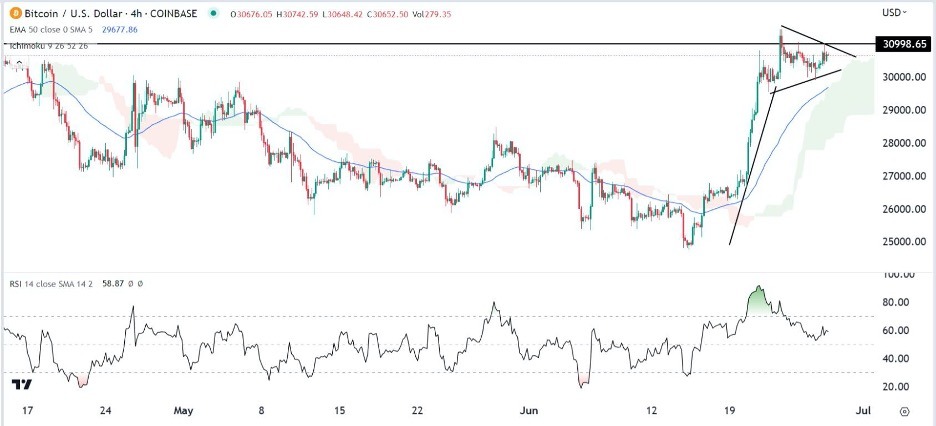The height and width of the screenshot is (426, 936).
Task: Select the descending upper triangle trendline
Action: tap(818, 41)
